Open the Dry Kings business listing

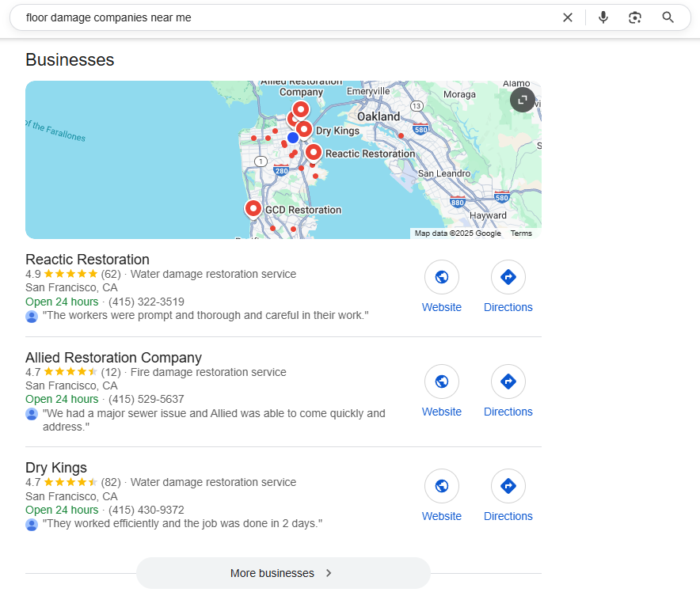point(56,468)
